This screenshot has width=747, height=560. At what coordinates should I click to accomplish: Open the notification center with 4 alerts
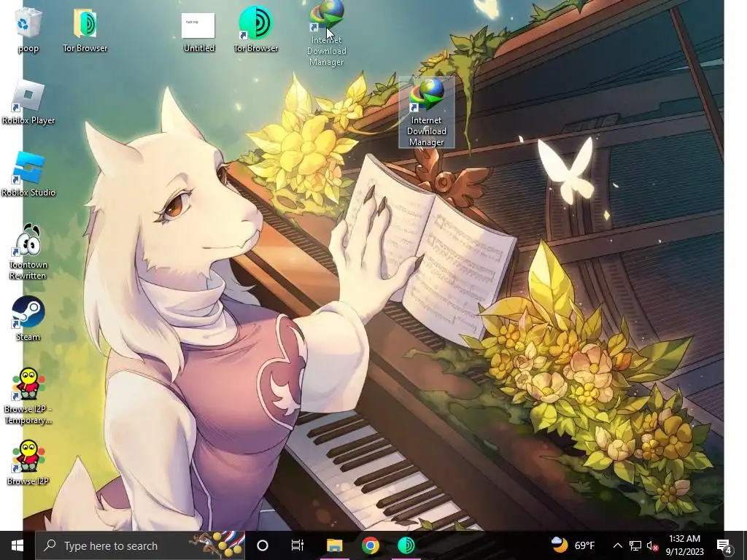click(x=724, y=546)
